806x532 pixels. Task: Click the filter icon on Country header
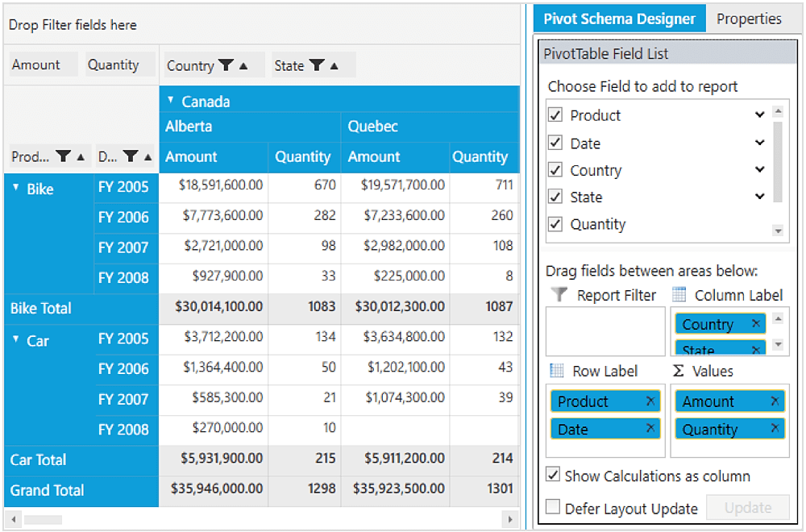(226, 65)
